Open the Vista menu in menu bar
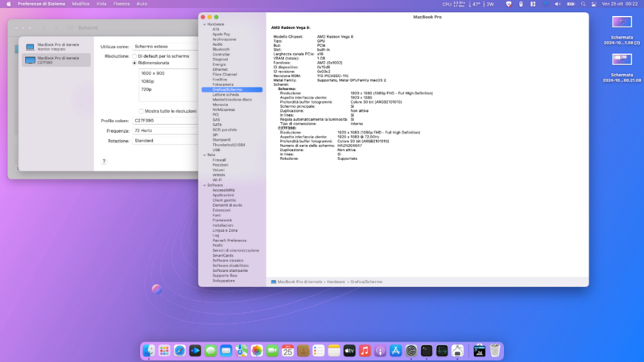Image resolution: width=644 pixels, height=362 pixels. [102, 4]
